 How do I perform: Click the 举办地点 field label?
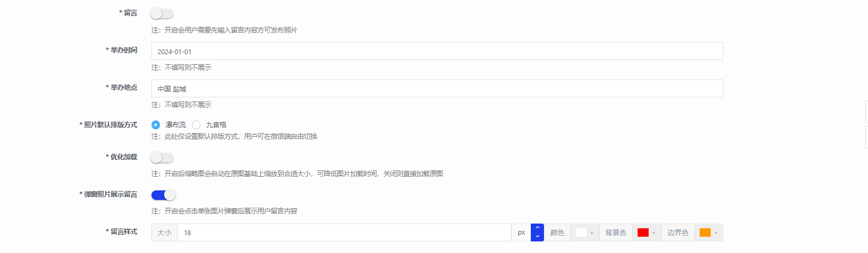(122, 87)
